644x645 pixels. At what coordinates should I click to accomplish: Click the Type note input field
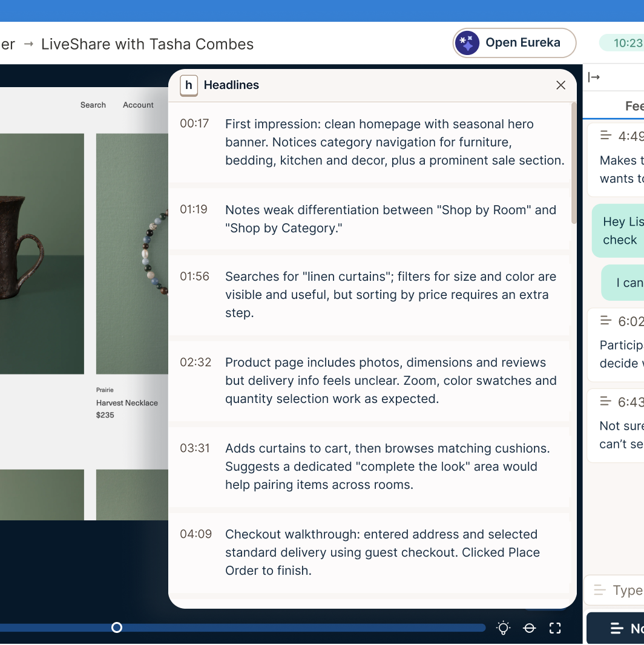click(x=615, y=591)
